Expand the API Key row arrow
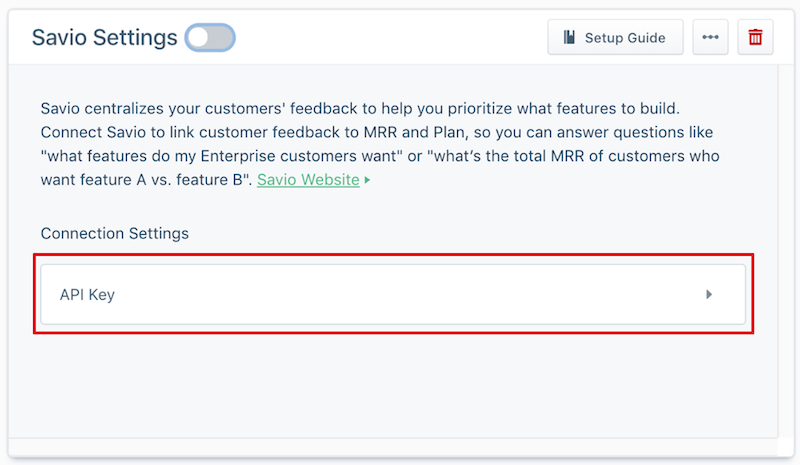800x465 pixels. [x=709, y=295]
